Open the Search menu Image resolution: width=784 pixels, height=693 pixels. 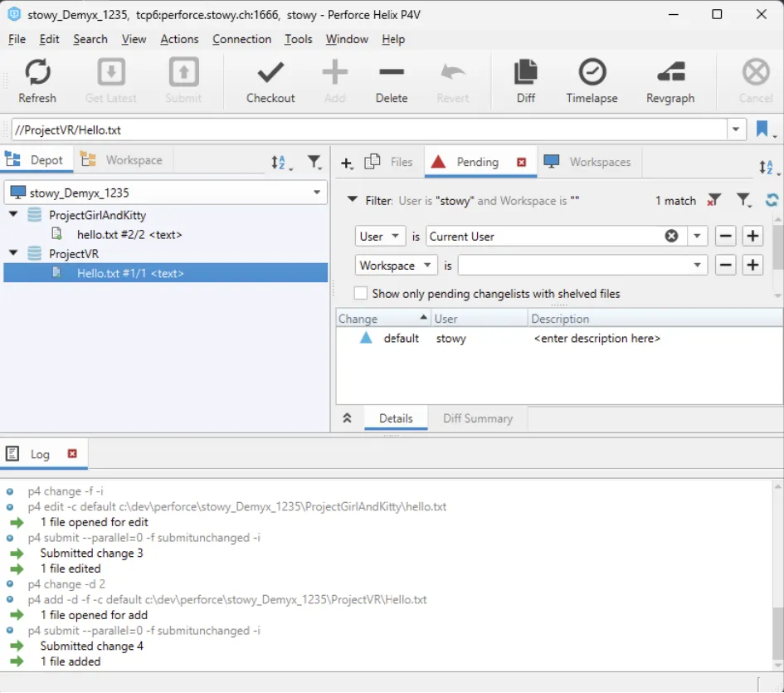[90, 39]
